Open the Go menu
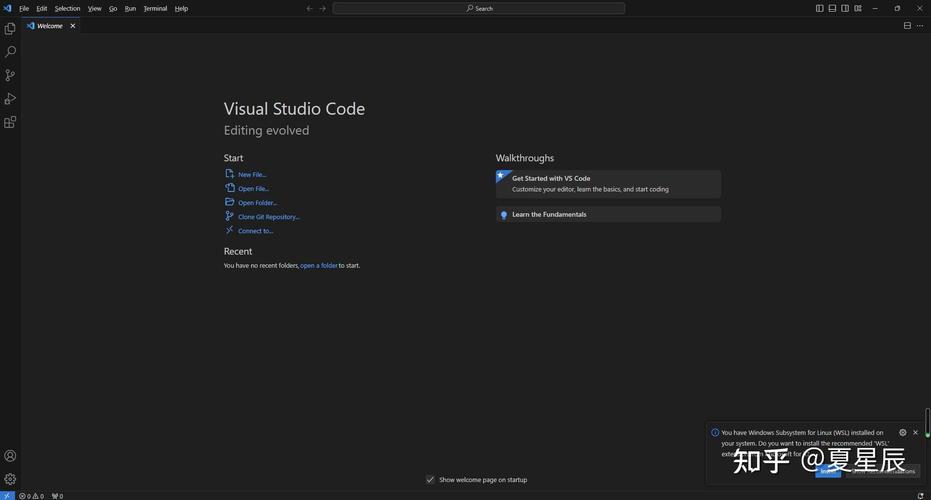The height and width of the screenshot is (500, 931). coord(113,8)
